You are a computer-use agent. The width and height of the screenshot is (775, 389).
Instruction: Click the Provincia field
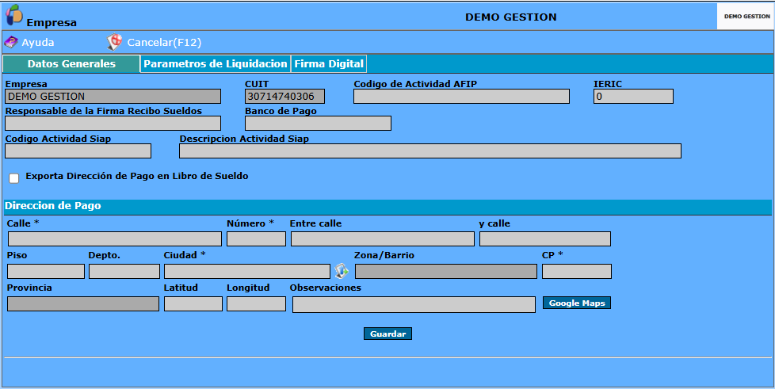pyautogui.click(x=83, y=304)
